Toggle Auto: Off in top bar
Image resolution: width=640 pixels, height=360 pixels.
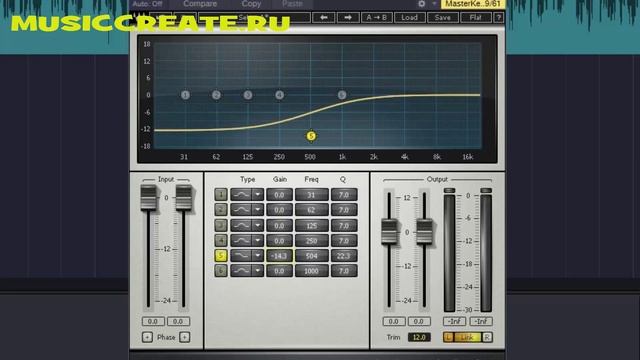pyautogui.click(x=147, y=4)
